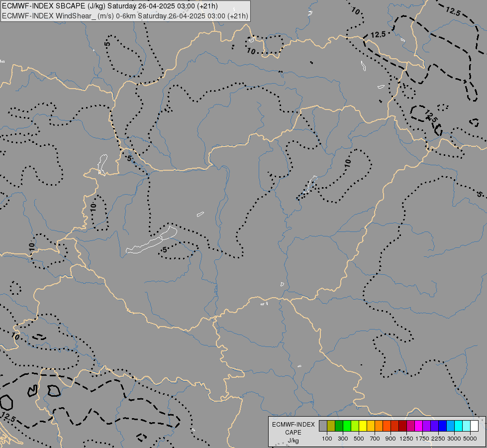
Task: Pick the dark green legend swatch
Action: (339, 426)
